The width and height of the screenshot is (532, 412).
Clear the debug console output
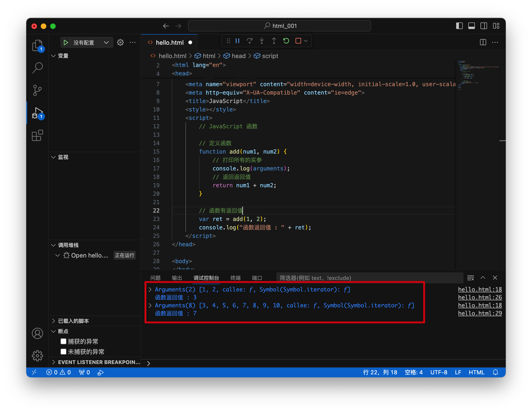(471, 278)
